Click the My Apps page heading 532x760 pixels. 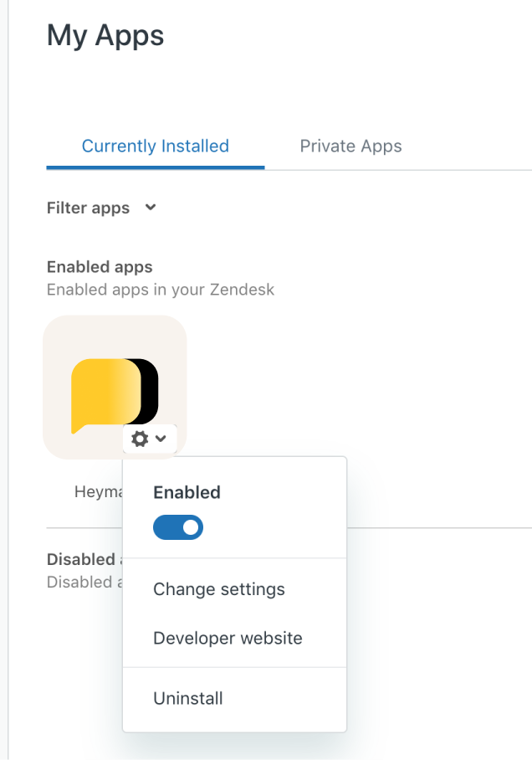click(105, 35)
